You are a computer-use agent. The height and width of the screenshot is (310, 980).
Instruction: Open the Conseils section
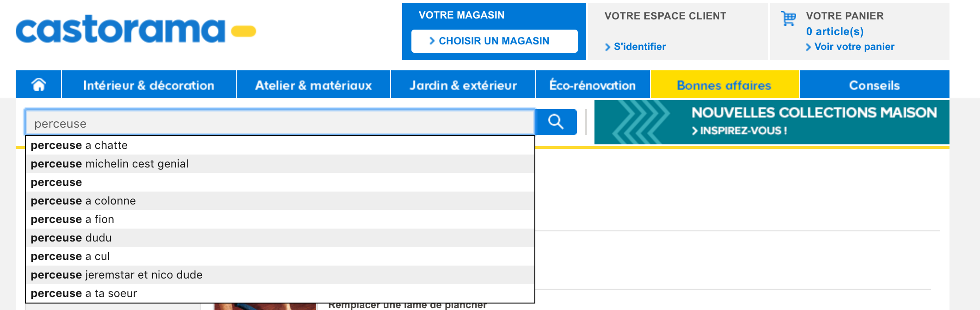click(x=874, y=85)
